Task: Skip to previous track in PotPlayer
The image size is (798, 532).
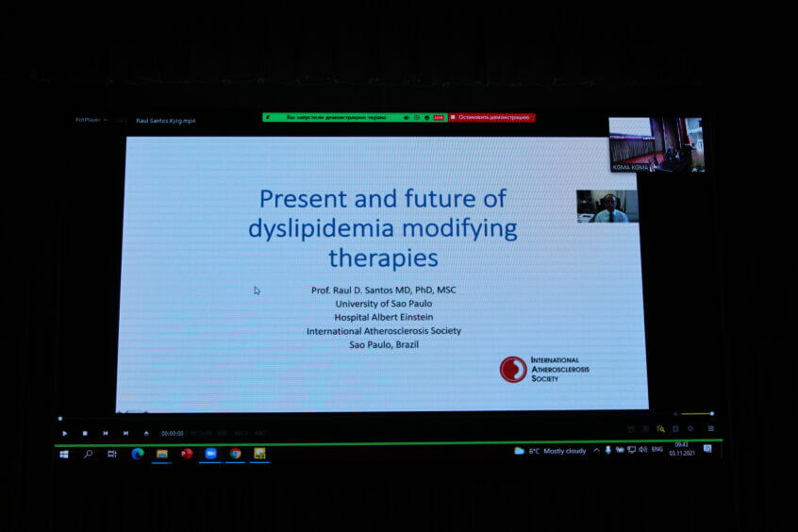Action: 105,433
